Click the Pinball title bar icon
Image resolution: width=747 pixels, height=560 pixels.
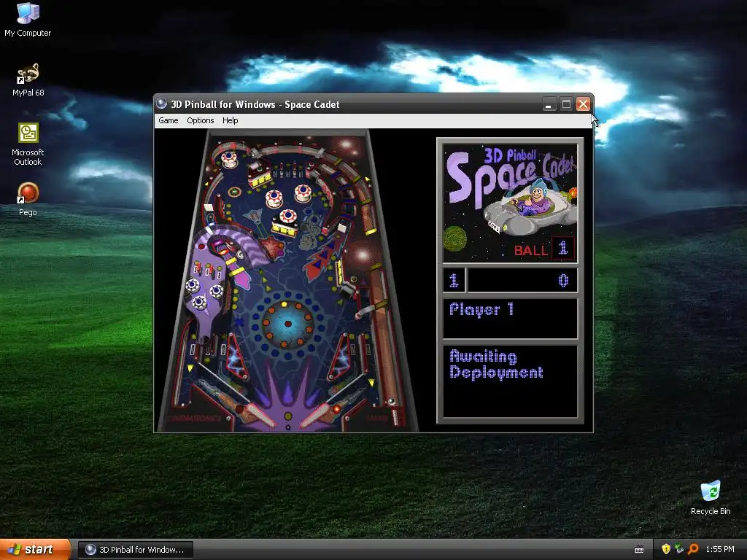(x=162, y=104)
